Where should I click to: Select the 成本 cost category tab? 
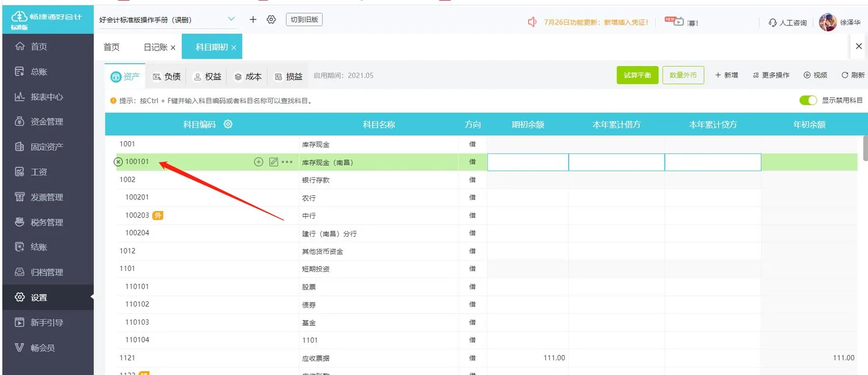coord(248,76)
